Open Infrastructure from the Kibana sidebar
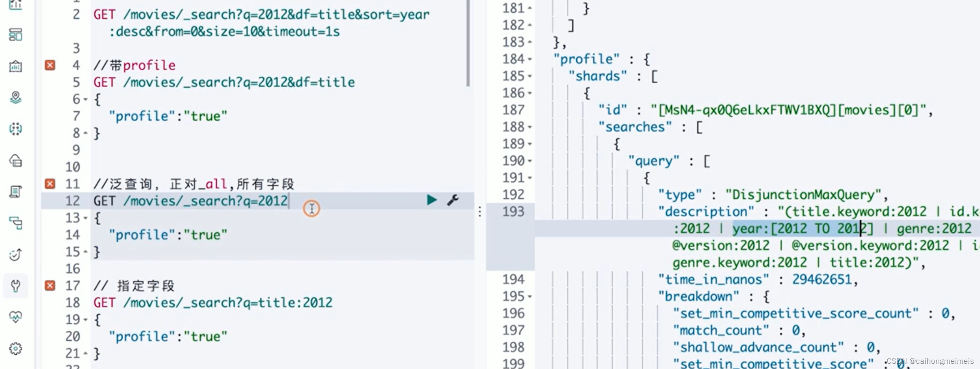The width and height of the screenshot is (980, 369). coord(15,161)
